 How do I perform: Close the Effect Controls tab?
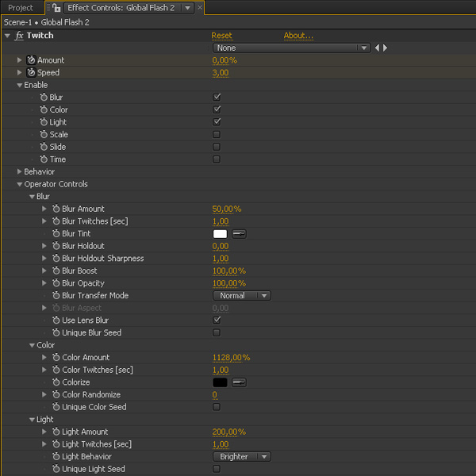(200, 8)
